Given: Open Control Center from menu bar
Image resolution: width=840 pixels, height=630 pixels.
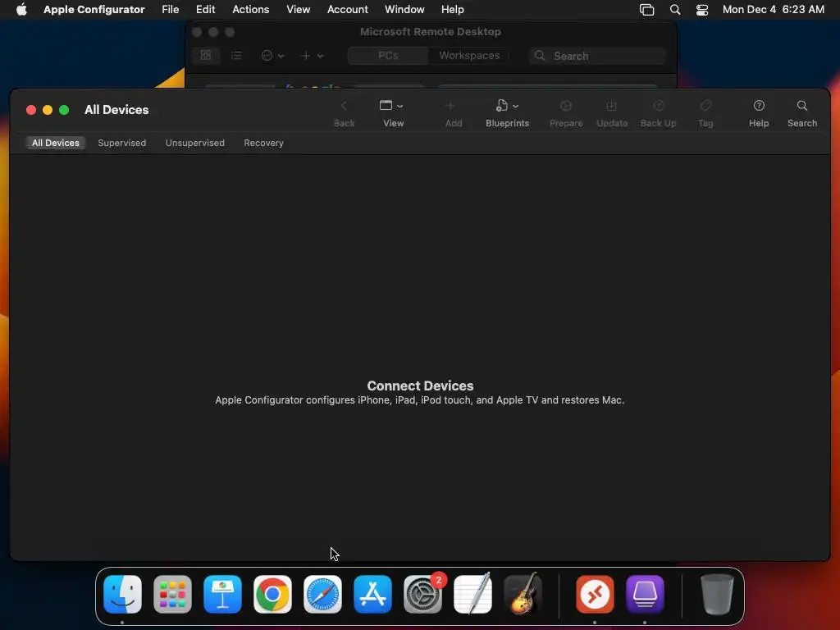Looking at the screenshot, I should click(702, 10).
